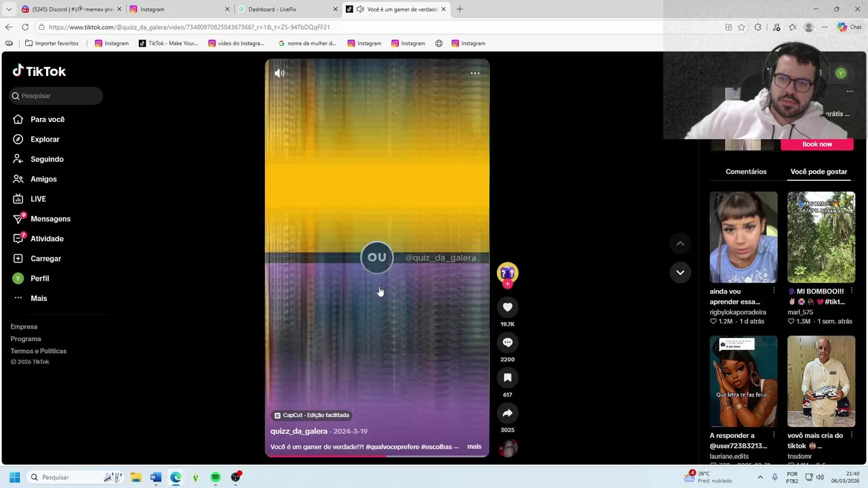
Task: Reload the TikTok page
Action: tap(25, 27)
